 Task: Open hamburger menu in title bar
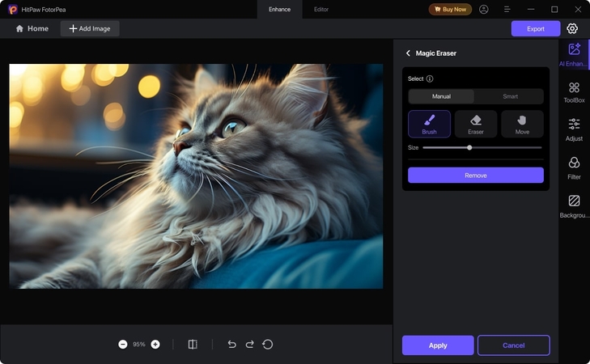(507, 10)
